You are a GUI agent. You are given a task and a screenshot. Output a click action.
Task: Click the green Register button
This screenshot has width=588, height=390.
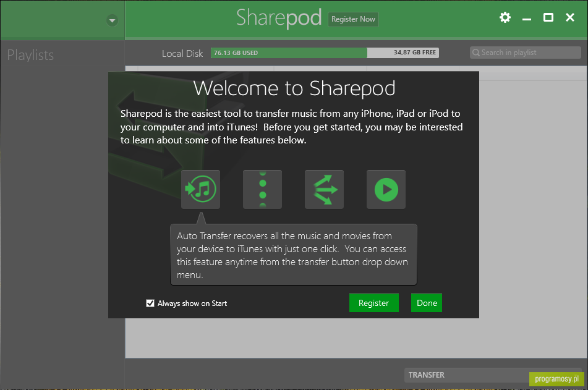point(374,303)
